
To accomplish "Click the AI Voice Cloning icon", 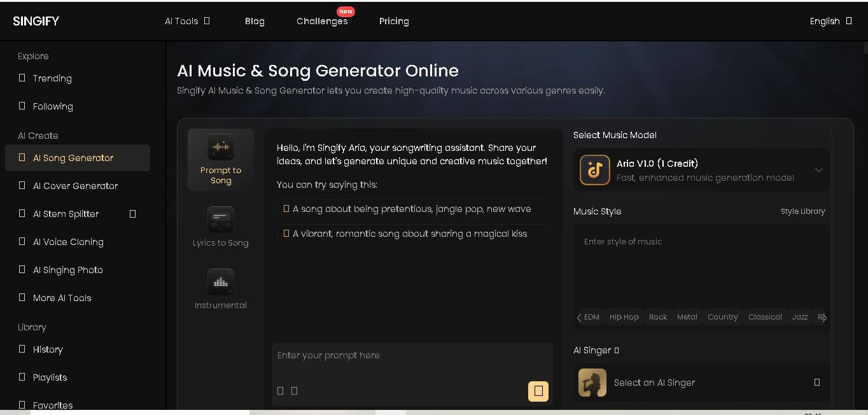I will [22, 241].
